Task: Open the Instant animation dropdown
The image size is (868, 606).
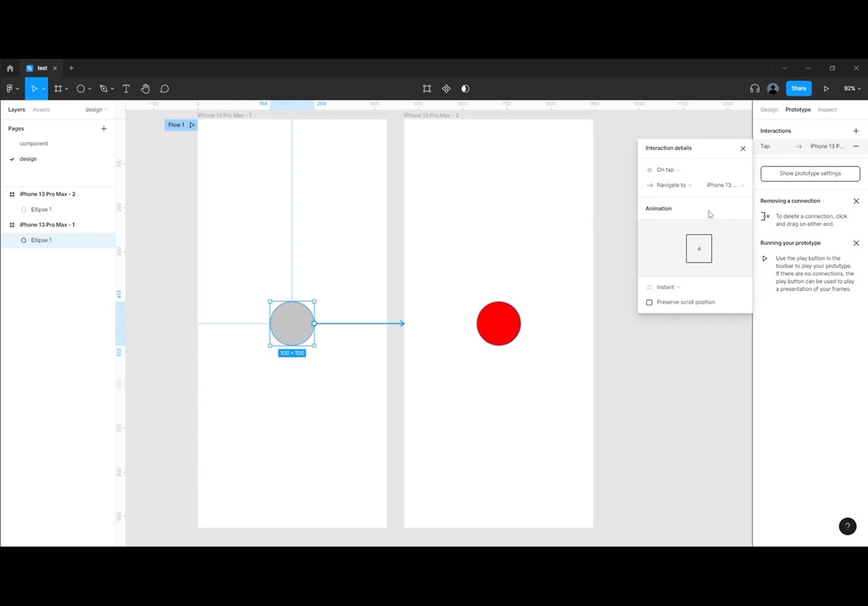Action: coord(668,287)
